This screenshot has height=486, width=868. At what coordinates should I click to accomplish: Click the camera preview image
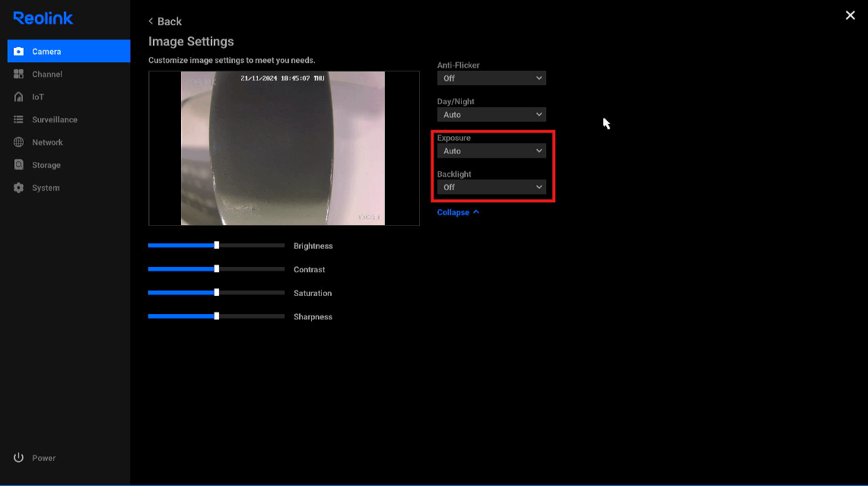coord(283,148)
